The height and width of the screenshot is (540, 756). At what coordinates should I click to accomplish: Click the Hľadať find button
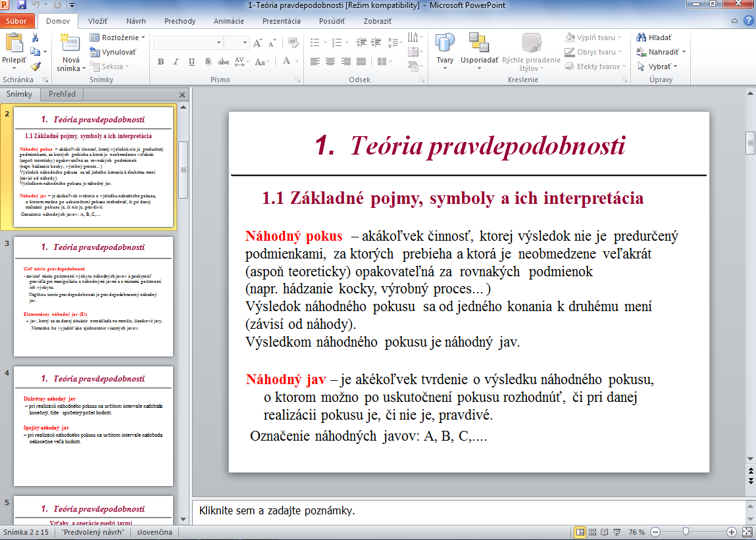[x=654, y=37]
